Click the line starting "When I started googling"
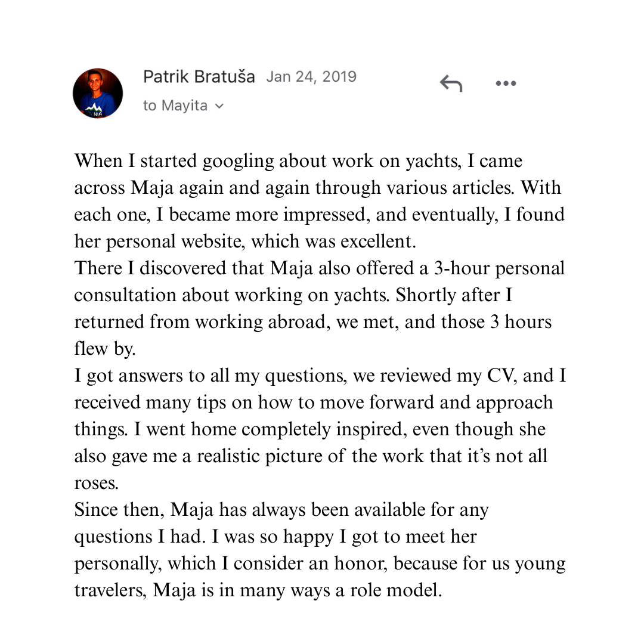This screenshot has width=644, height=644. [298, 161]
